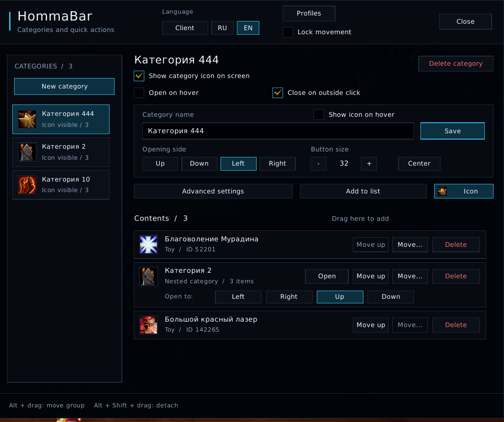Set opening side to Down
This screenshot has width=504, height=422.
pyautogui.click(x=199, y=163)
